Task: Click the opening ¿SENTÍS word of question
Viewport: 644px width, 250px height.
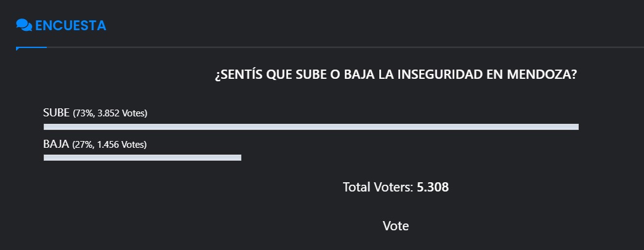Action: (x=238, y=75)
